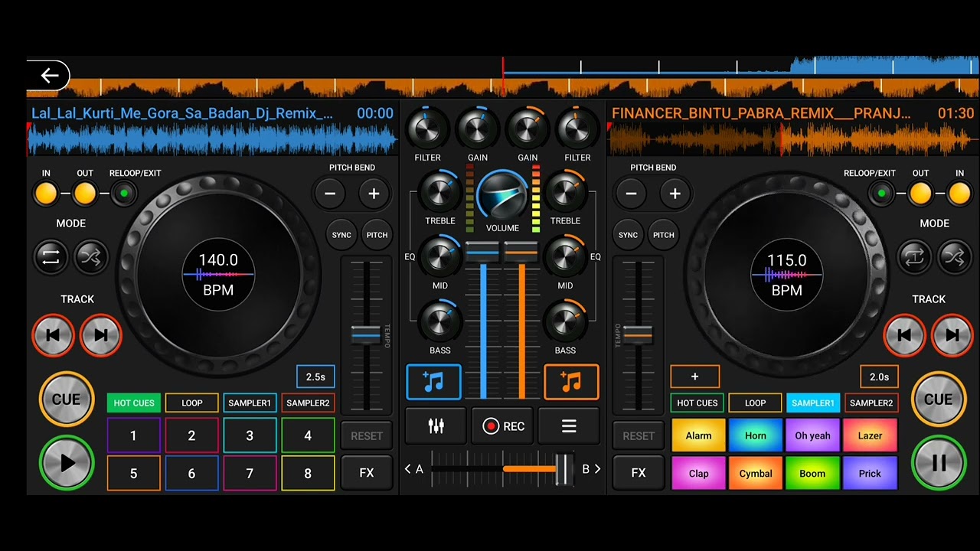Open the mixer equalizer settings icon
The height and width of the screenshot is (551, 980).
[x=436, y=426]
